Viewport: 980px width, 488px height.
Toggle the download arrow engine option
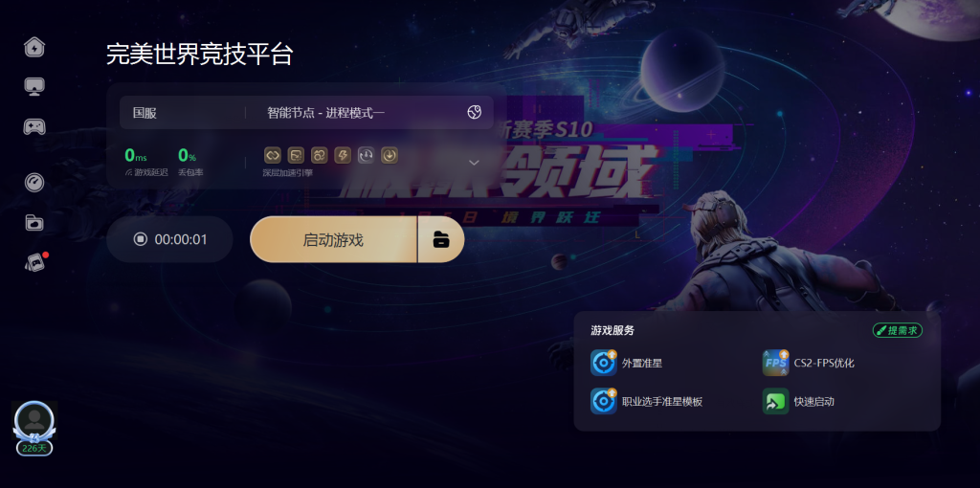(x=390, y=155)
